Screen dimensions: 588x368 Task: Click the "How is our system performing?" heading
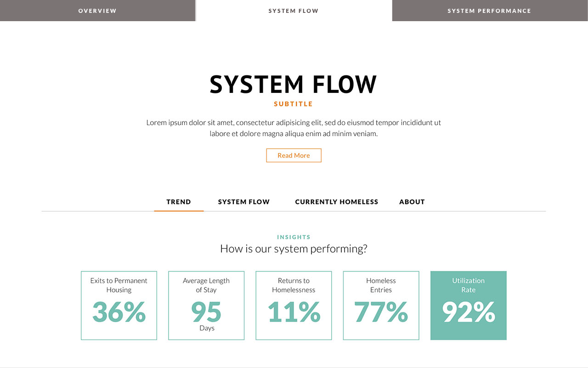point(294,249)
